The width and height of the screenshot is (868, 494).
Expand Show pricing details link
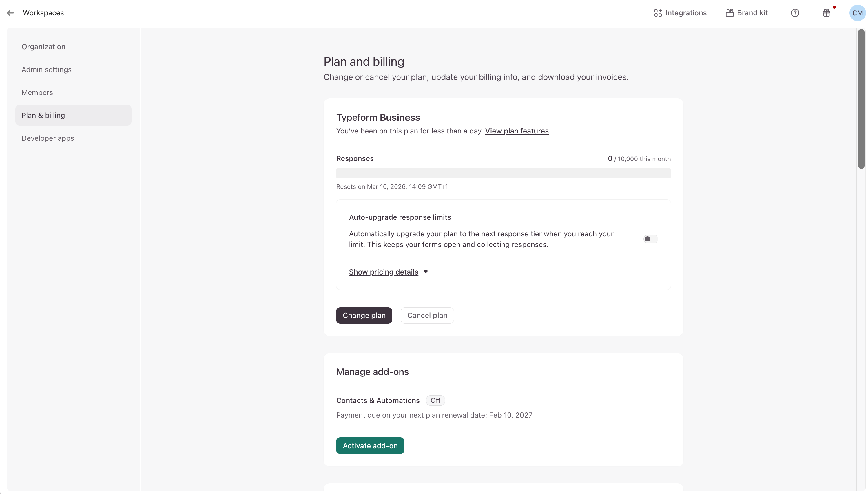[383, 272]
